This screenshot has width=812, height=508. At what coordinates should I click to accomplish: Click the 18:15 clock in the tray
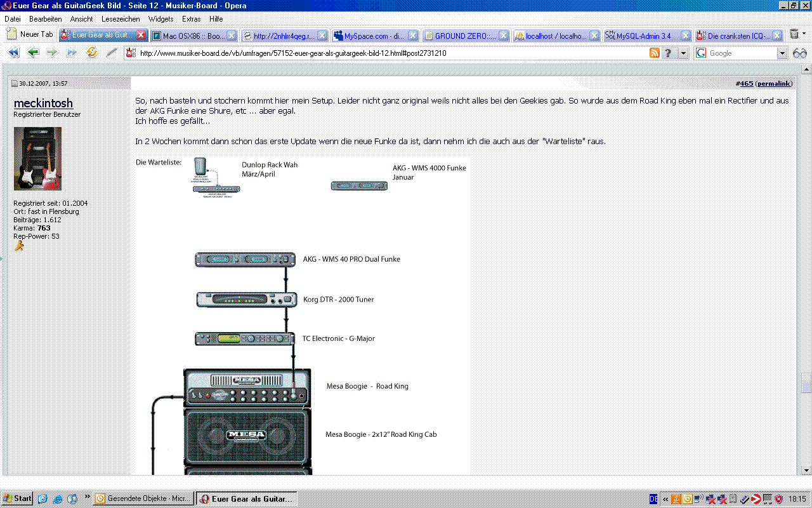point(797,499)
